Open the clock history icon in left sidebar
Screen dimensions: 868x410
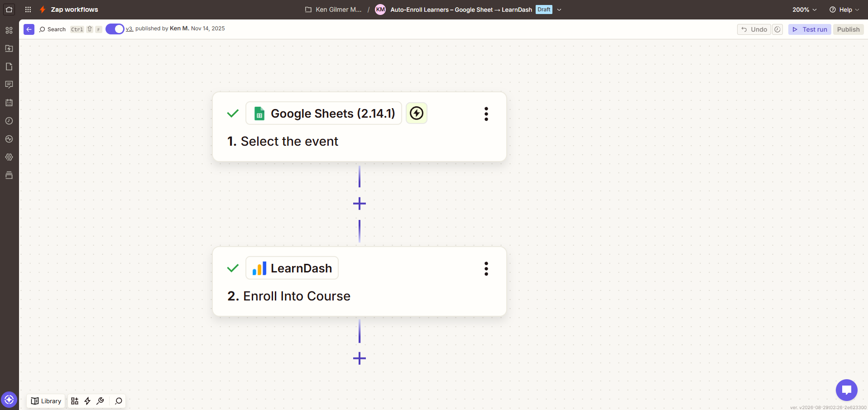tap(9, 121)
